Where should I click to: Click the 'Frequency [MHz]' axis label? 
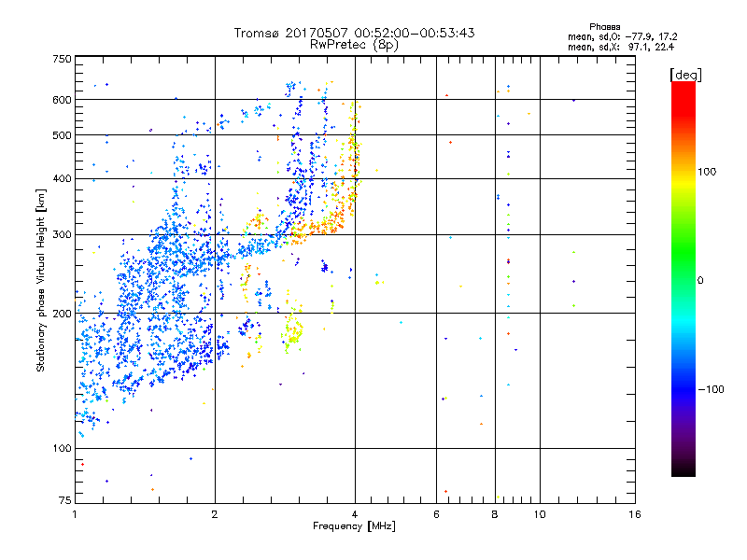(x=354, y=526)
